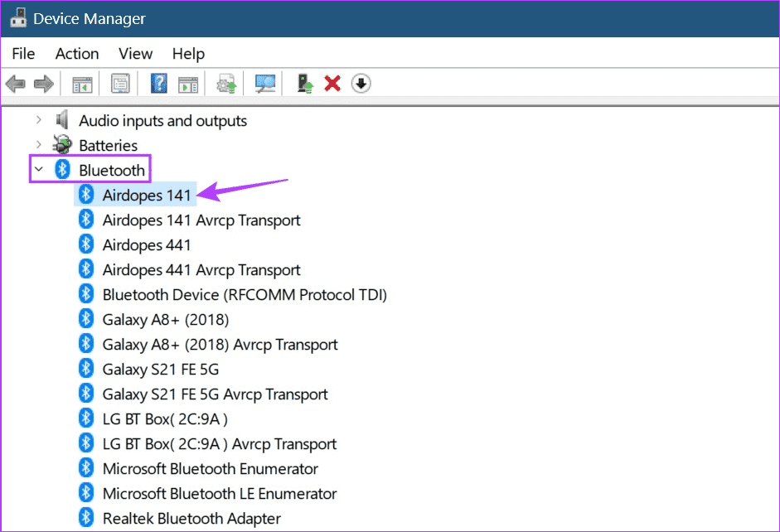Image resolution: width=780 pixels, height=532 pixels.
Task: Open the Properties toolbar icon
Action: coord(120,84)
